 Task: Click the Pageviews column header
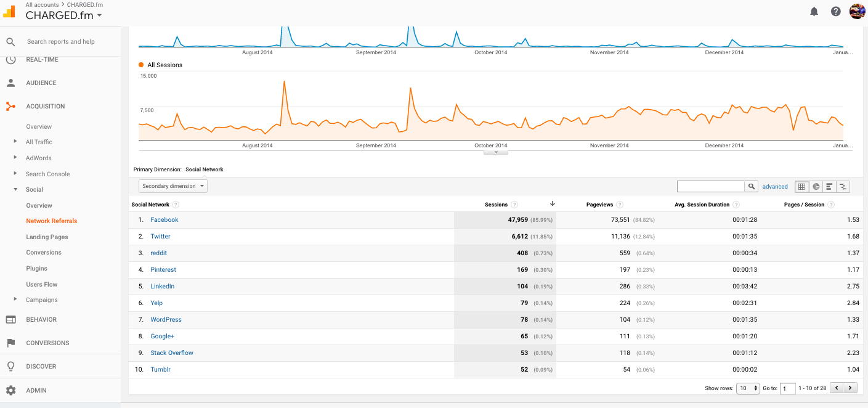coord(599,205)
